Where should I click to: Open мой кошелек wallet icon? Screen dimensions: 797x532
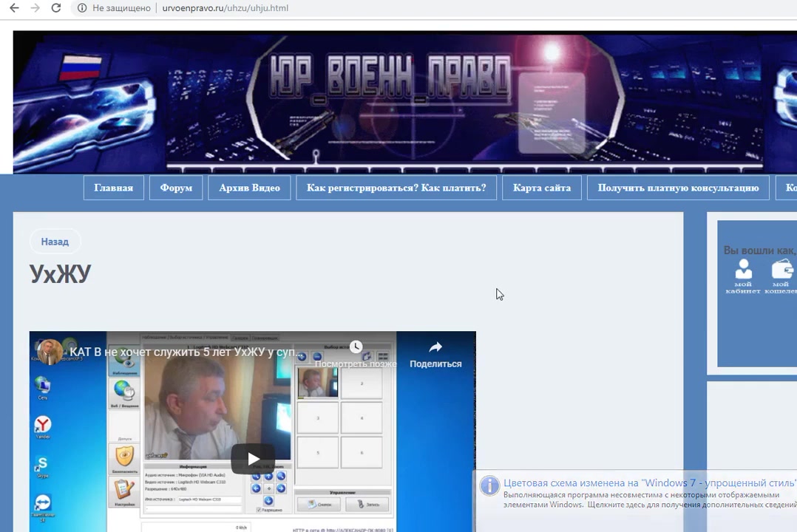click(x=781, y=276)
